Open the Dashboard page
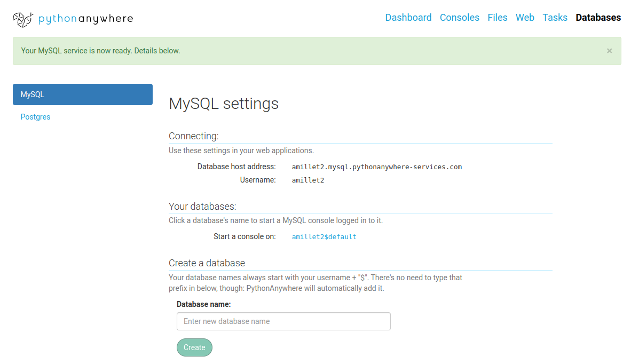631x364 pixels. coord(408,18)
